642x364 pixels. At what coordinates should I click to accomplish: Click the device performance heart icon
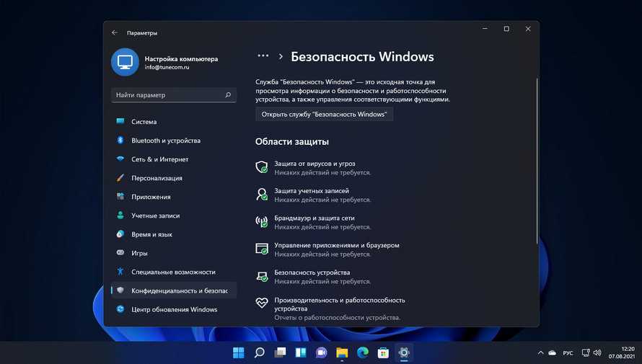(262, 303)
